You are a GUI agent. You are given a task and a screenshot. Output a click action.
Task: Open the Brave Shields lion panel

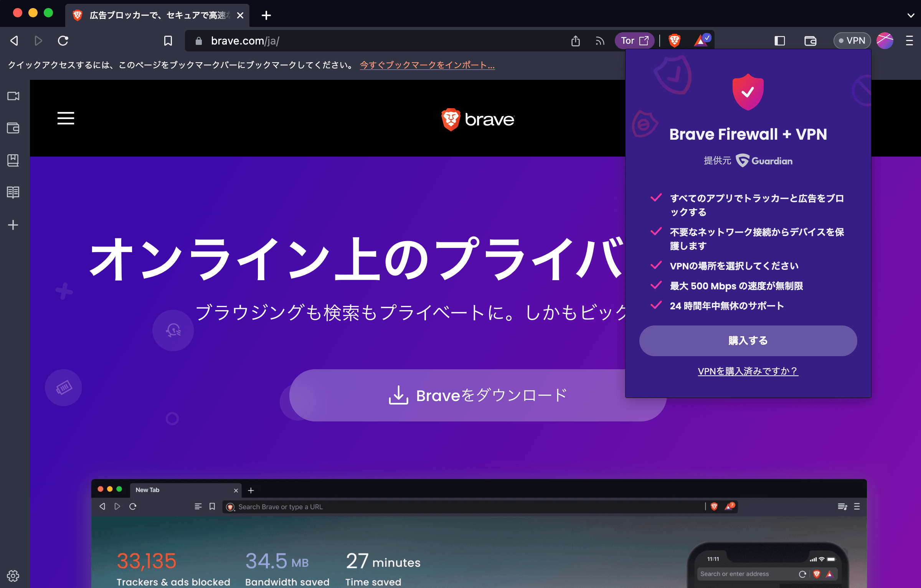[675, 40]
